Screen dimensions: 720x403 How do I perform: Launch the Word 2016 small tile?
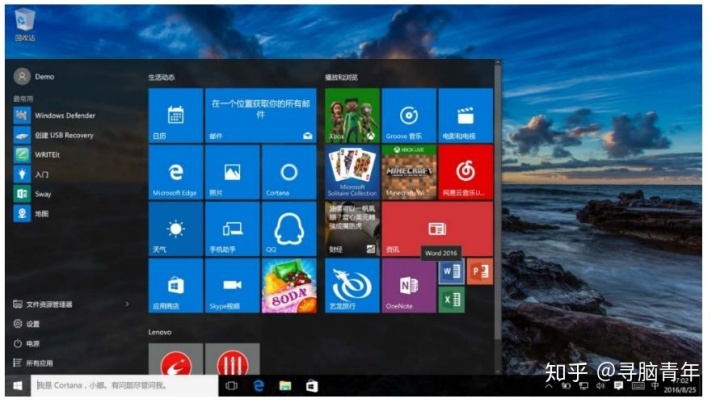tap(451, 271)
